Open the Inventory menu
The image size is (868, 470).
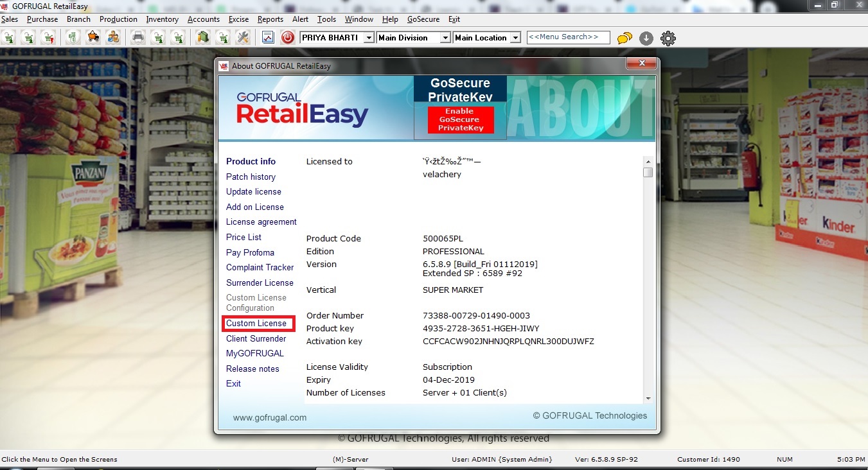click(x=162, y=19)
